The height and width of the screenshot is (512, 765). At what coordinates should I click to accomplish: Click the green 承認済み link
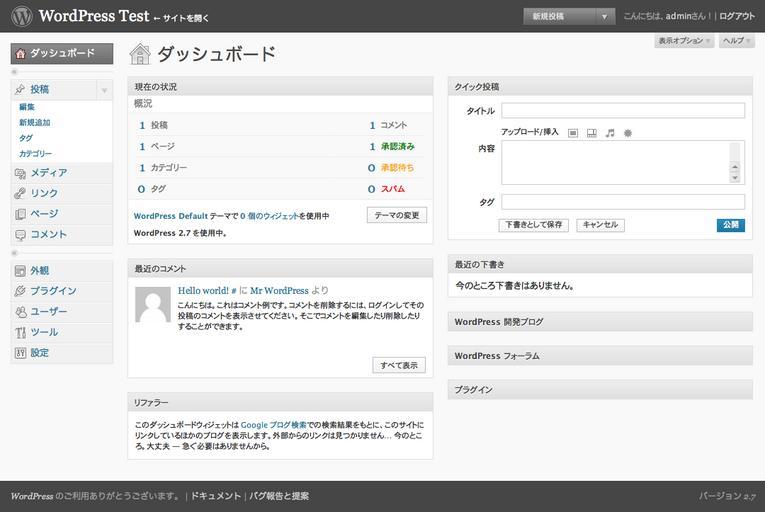point(398,146)
